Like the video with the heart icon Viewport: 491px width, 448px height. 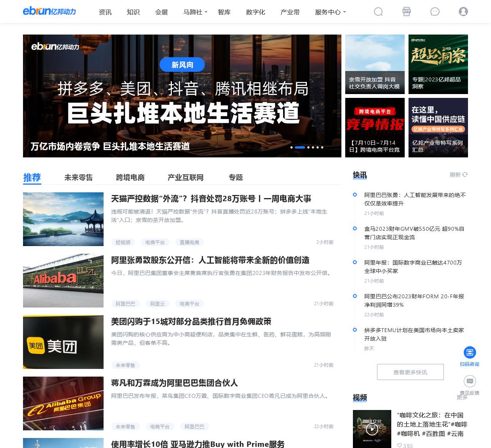(x=400, y=445)
